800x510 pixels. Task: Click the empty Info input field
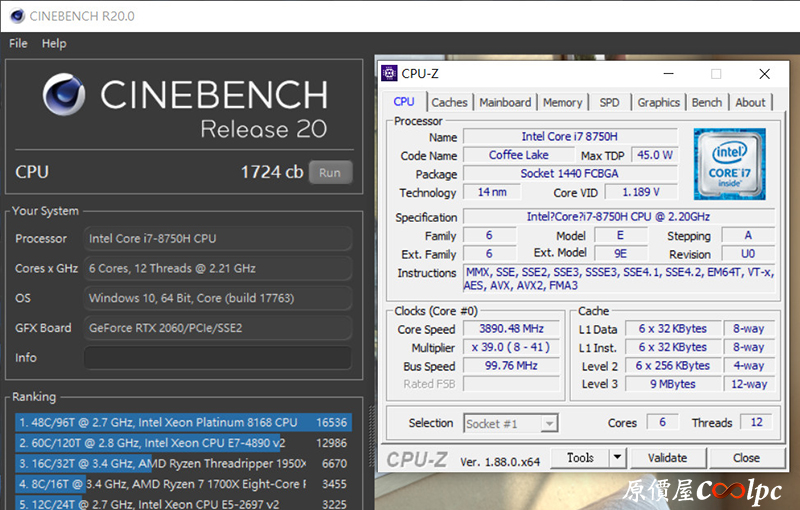click(x=218, y=358)
